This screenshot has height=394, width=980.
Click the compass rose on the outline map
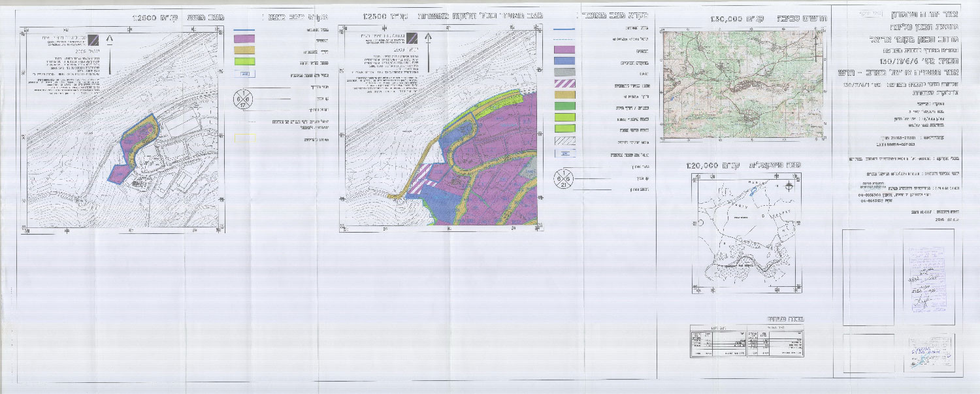[789, 186]
